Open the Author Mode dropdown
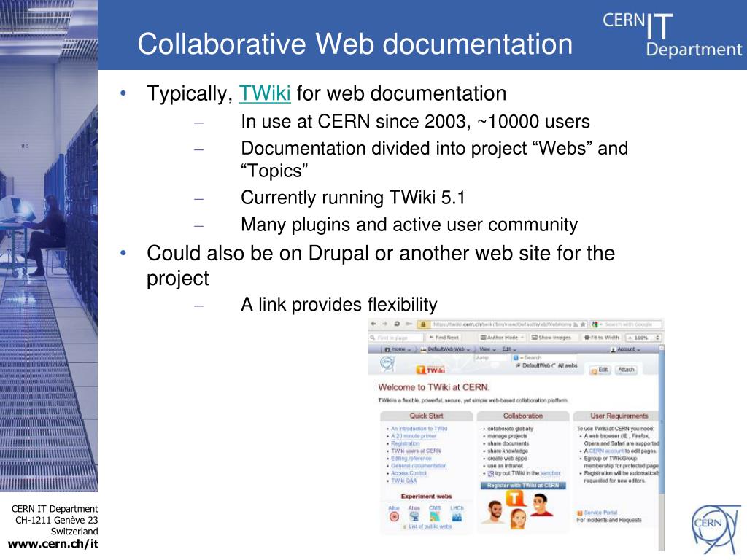The image size is (747, 560). [x=502, y=337]
